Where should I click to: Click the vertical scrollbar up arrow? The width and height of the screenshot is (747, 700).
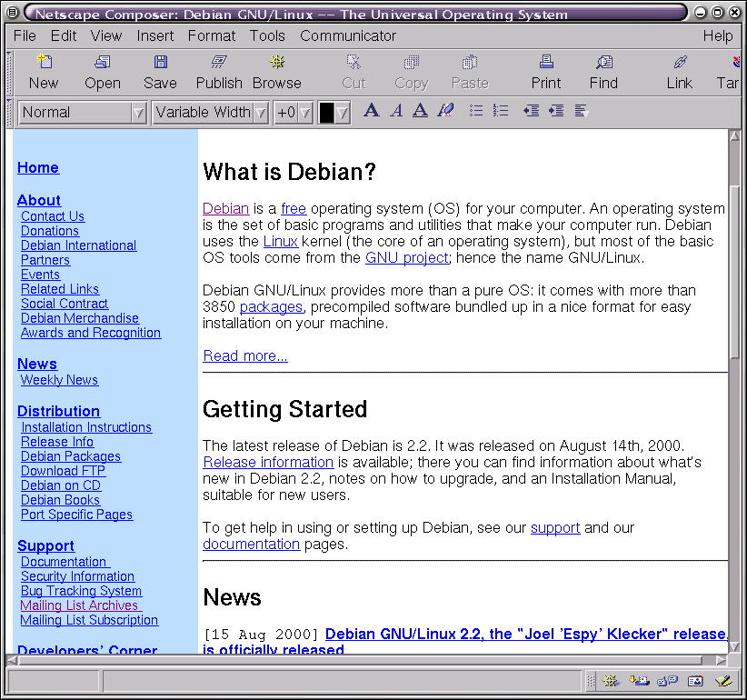coord(734,135)
